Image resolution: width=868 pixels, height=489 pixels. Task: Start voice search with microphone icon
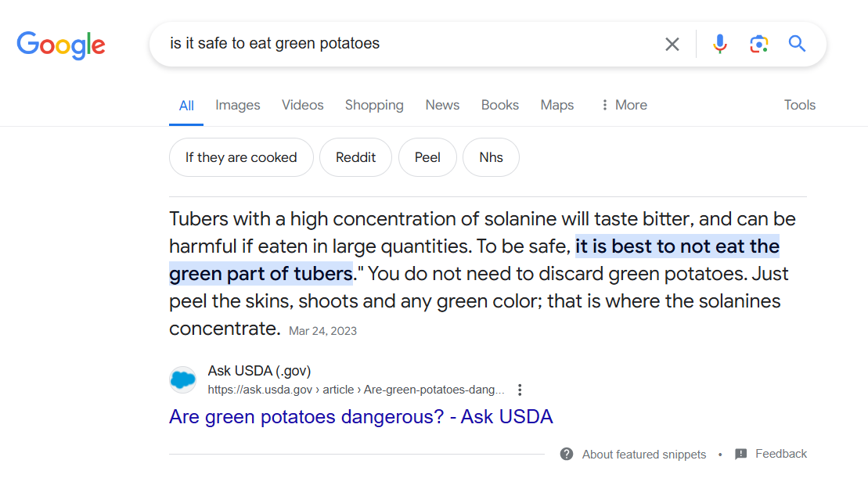click(720, 44)
